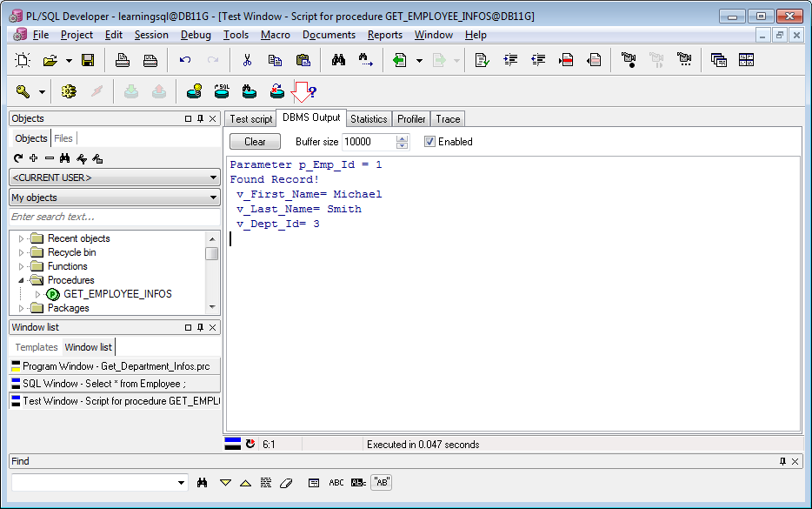This screenshot has height=509, width=812.
Task: Click the Uncomment selection page icon
Action: tap(594, 60)
